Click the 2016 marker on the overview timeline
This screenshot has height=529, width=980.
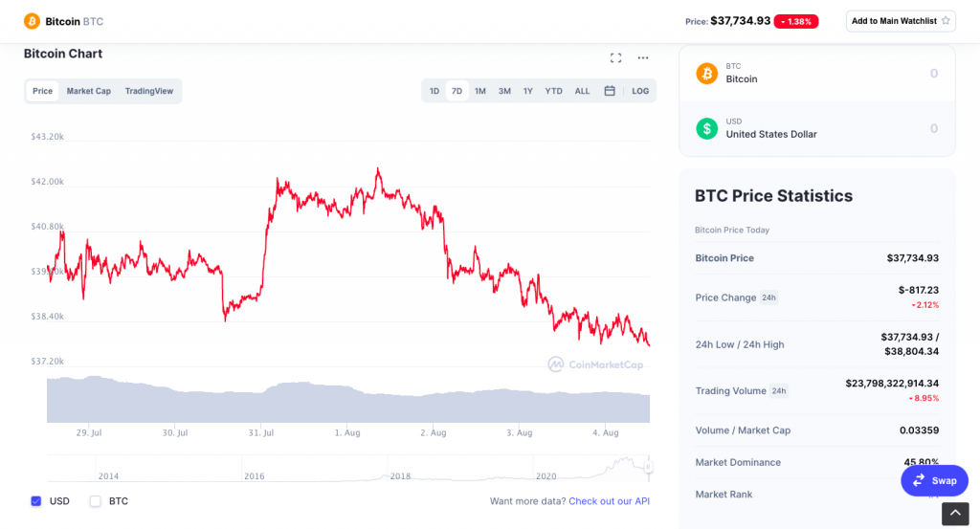point(254,476)
